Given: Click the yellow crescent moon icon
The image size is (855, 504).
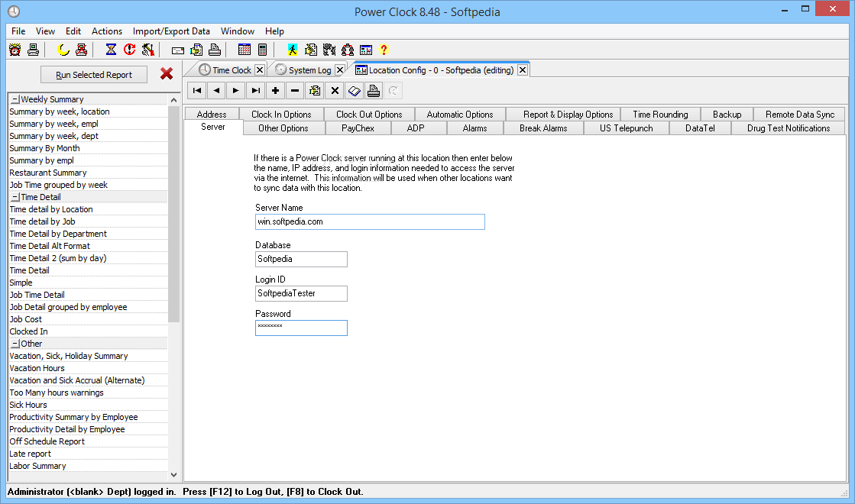Looking at the screenshot, I should [x=63, y=50].
